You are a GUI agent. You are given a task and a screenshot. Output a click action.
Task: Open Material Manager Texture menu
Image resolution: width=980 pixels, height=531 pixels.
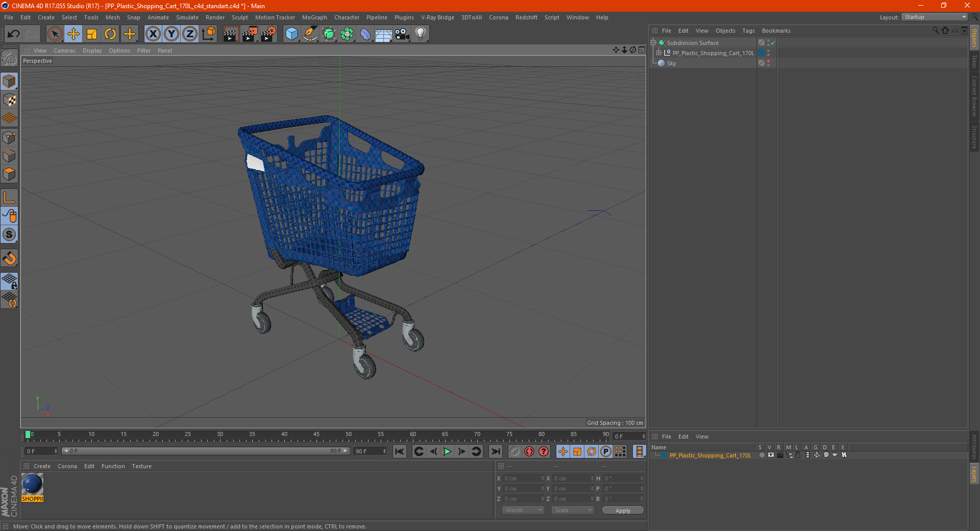tap(141, 466)
